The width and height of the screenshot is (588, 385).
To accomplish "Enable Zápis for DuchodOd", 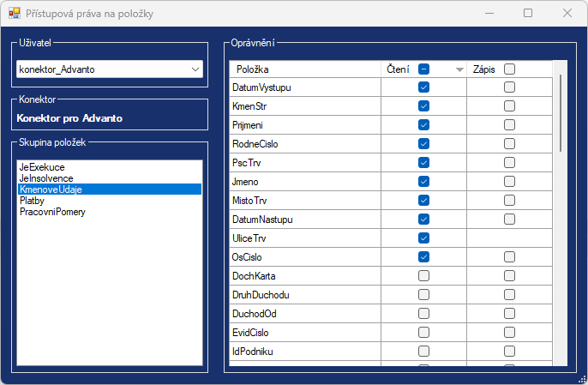I will click(x=509, y=314).
